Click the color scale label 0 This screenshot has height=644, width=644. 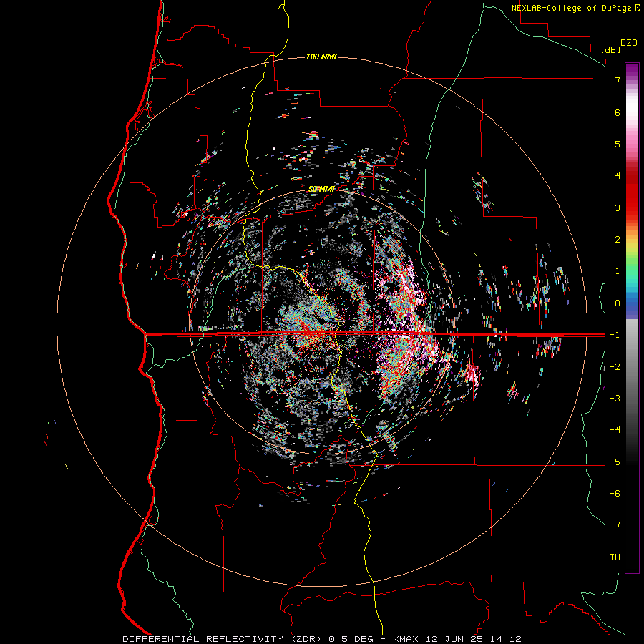click(x=618, y=303)
